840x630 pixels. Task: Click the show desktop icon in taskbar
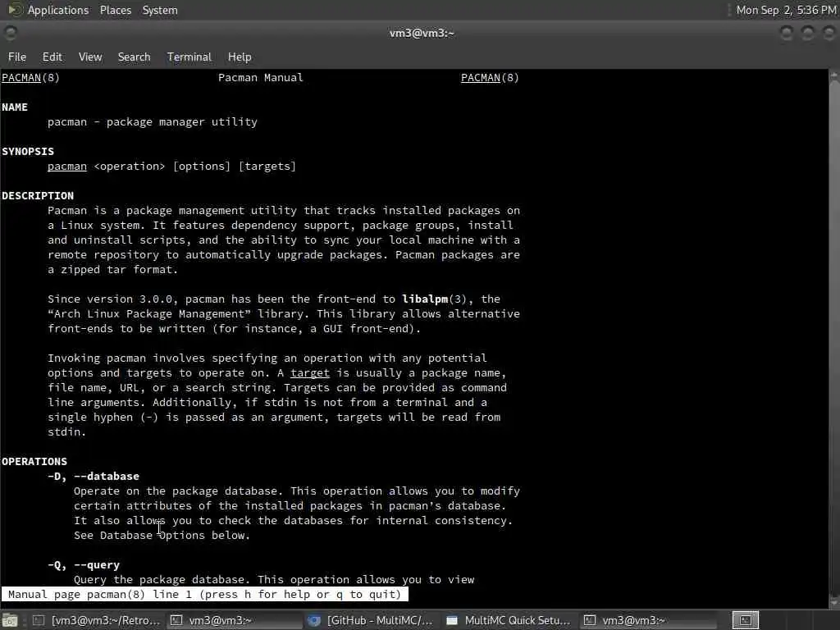(10, 620)
